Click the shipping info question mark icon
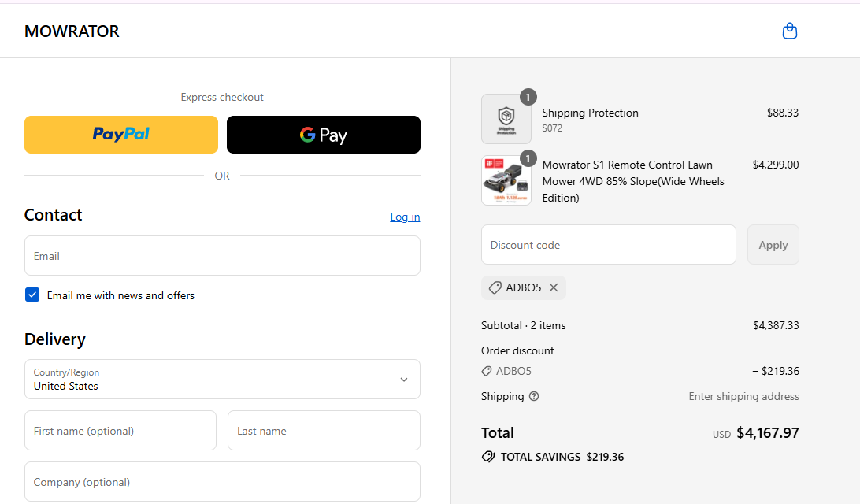This screenshot has width=860, height=504. pos(534,397)
